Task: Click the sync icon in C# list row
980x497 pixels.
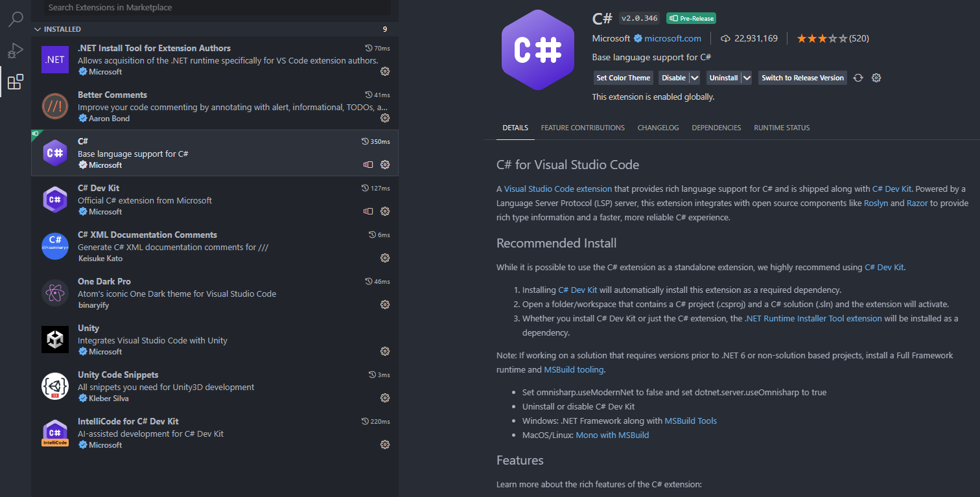Action: (368, 165)
